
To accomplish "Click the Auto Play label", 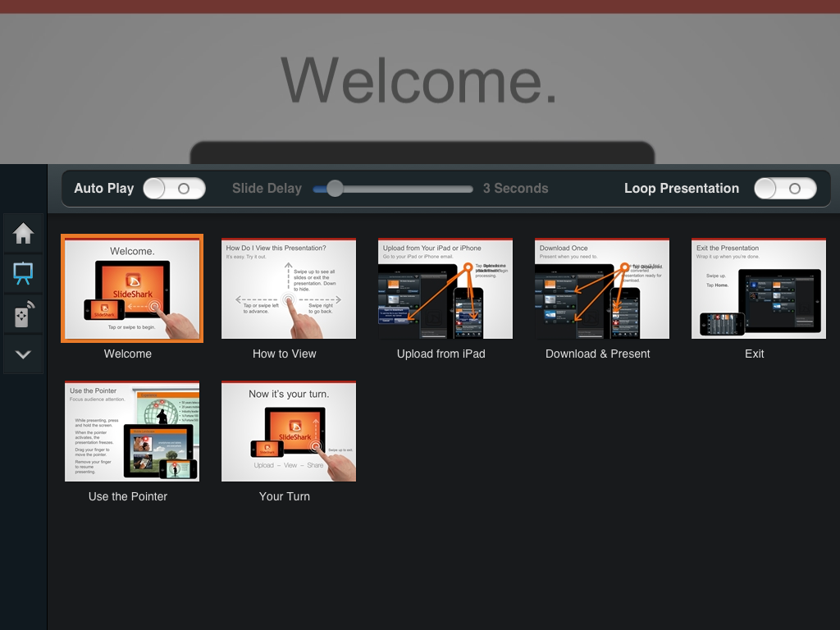I will coord(104,189).
